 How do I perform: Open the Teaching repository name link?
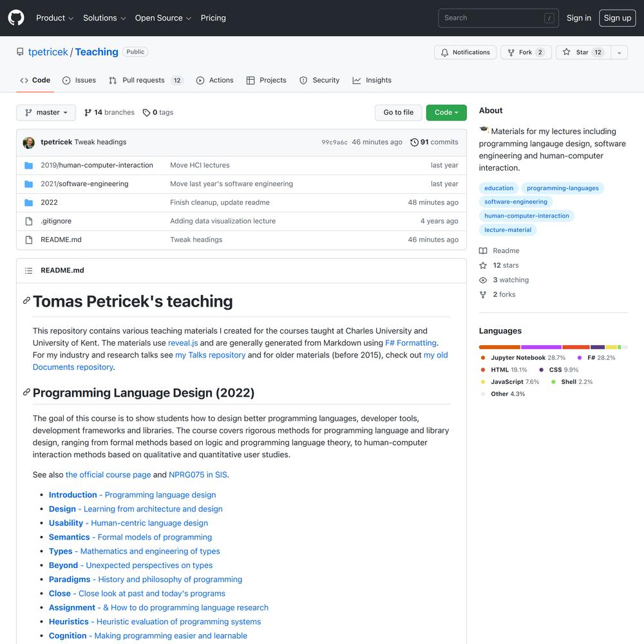(97, 52)
